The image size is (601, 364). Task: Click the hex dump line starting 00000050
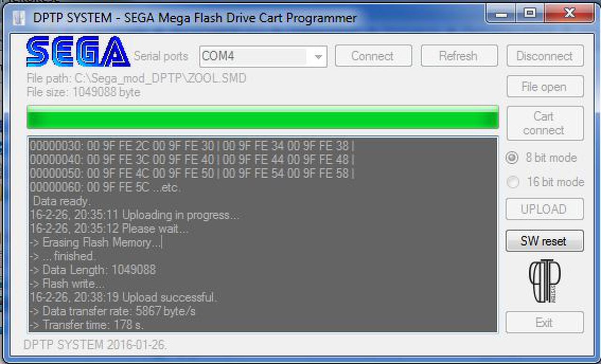[x=193, y=174]
